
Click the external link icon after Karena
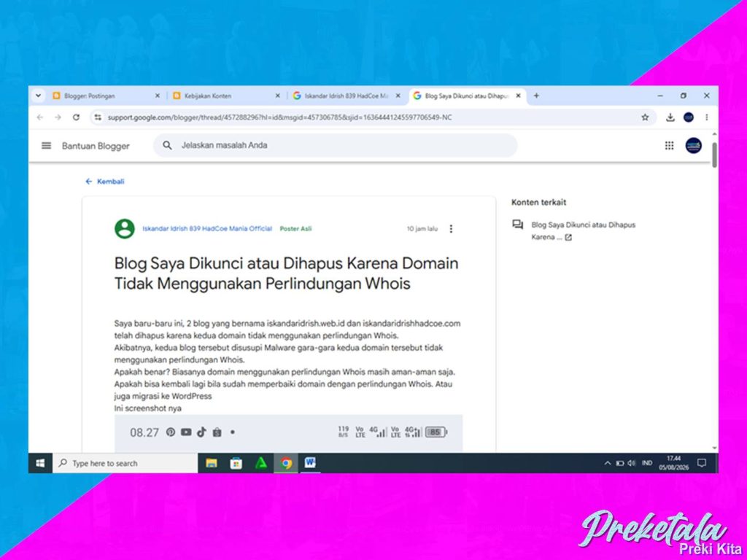pos(568,237)
